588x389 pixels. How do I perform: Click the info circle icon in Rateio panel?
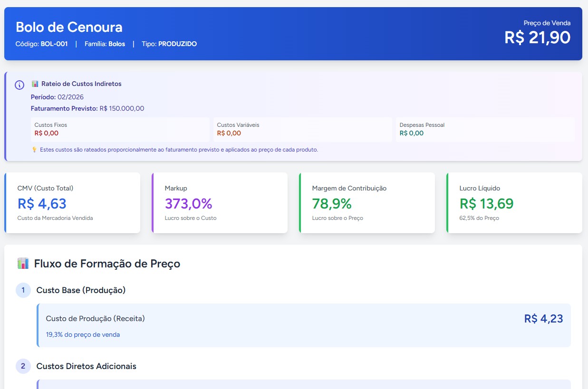tap(19, 85)
